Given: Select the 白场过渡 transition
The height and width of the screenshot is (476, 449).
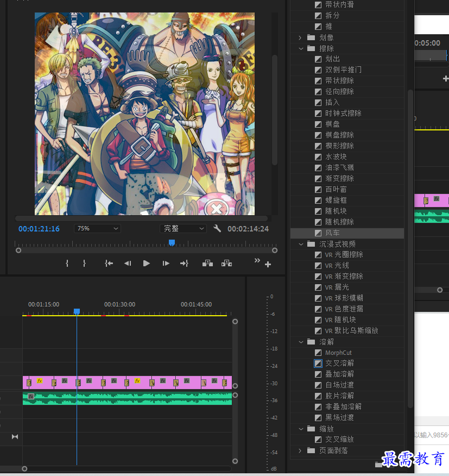Looking at the screenshot, I should click(x=339, y=385).
